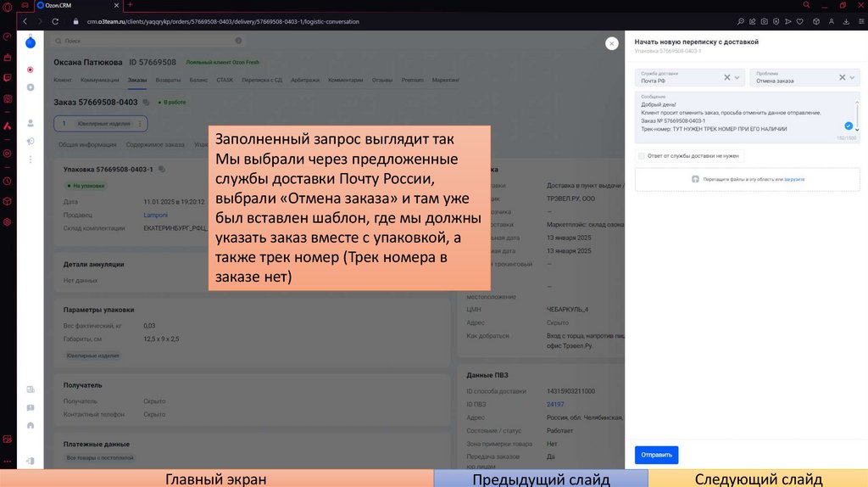Click the Главный экран slide button
Viewport: 868px width, 487px height.
tap(216, 479)
